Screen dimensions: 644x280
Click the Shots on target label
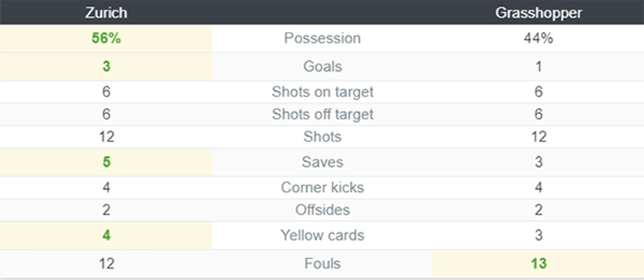click(x=322, y=92)
